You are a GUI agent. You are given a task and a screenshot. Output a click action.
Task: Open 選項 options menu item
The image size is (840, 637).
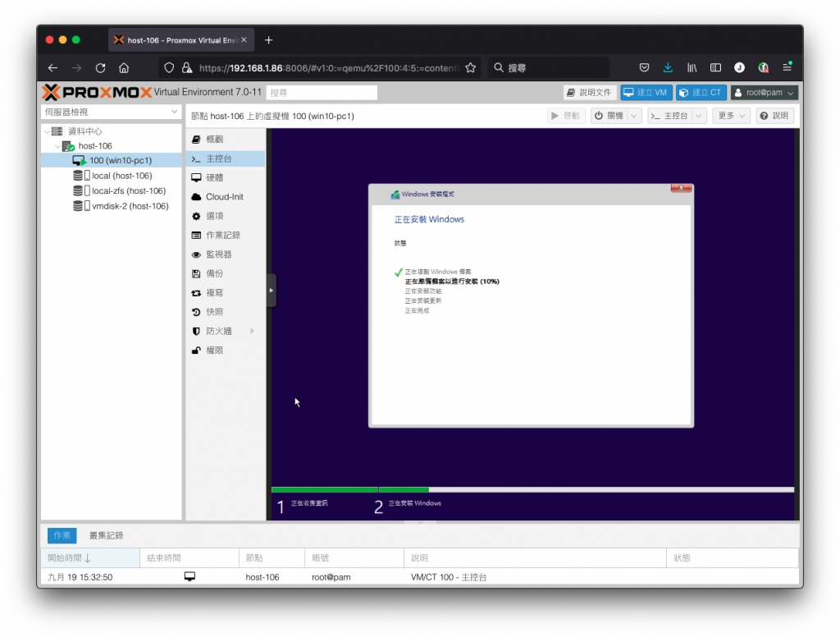click(226, 216)
